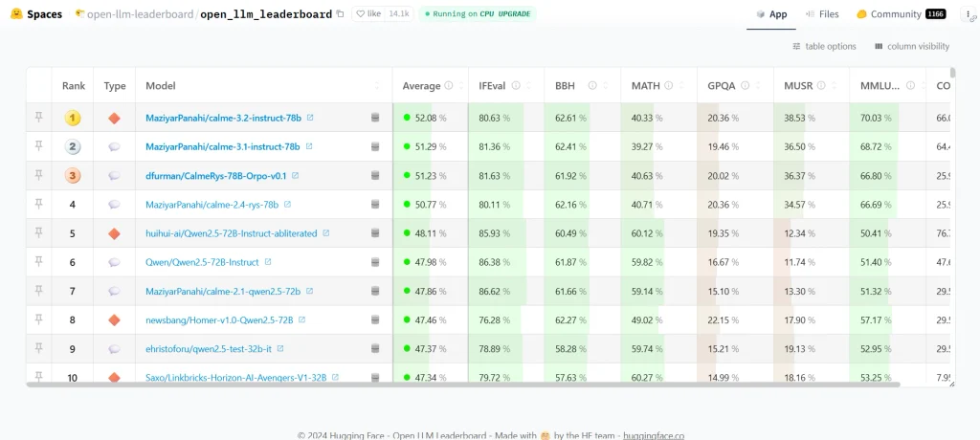
Task: Open external link icon for Homer-v1.0-Qwen2.5-72B
Action: pyautogui.click(x=301, y=320)
